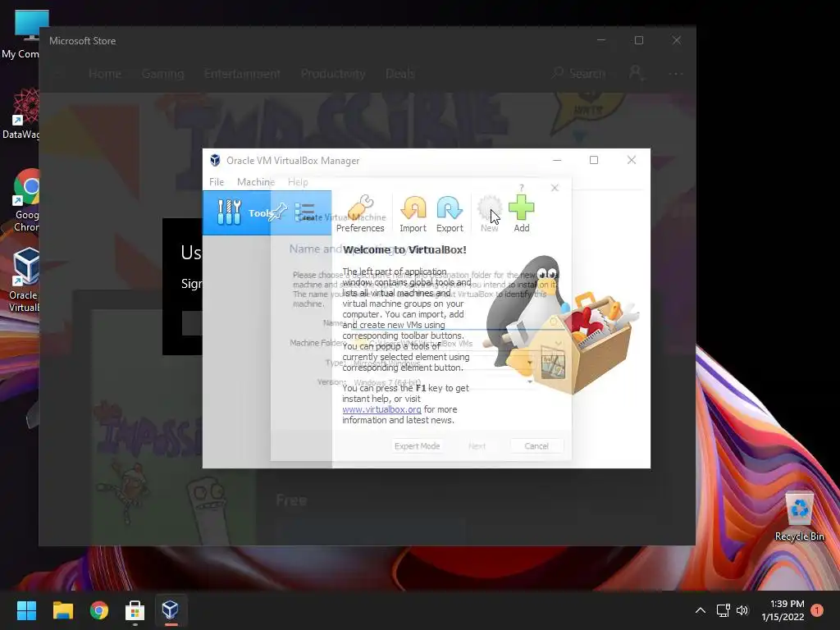
Task: Open the notification badge in the tray
Action: [817, 610]
